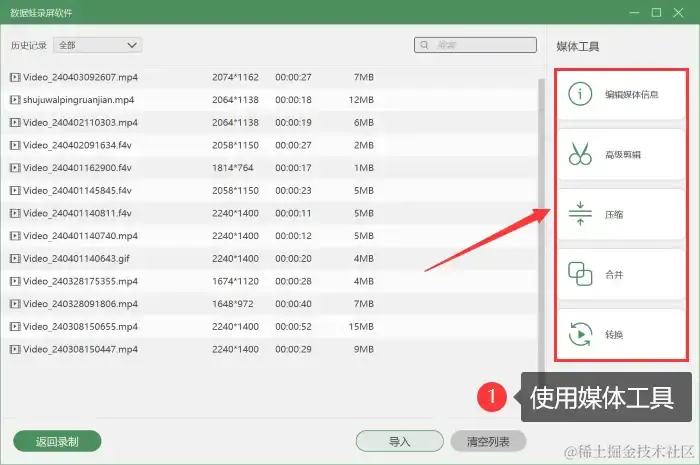
Task: Click size 1MB cell
Action: [x=364, y=168]
